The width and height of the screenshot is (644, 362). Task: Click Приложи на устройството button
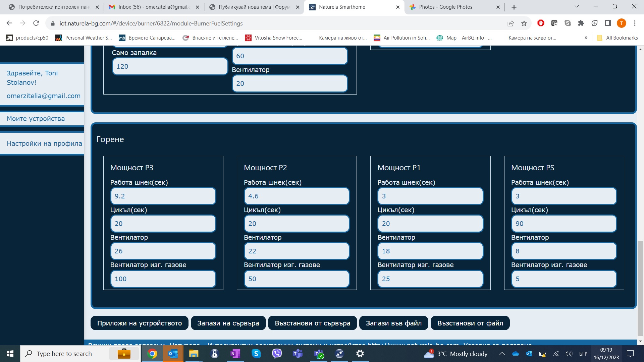point(140,323)
